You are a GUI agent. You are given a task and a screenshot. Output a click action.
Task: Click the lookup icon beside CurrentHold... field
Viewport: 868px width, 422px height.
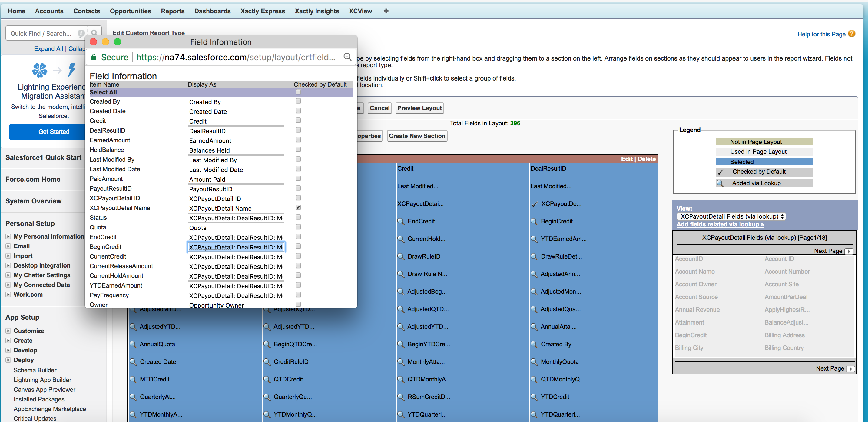click(401, 239)
